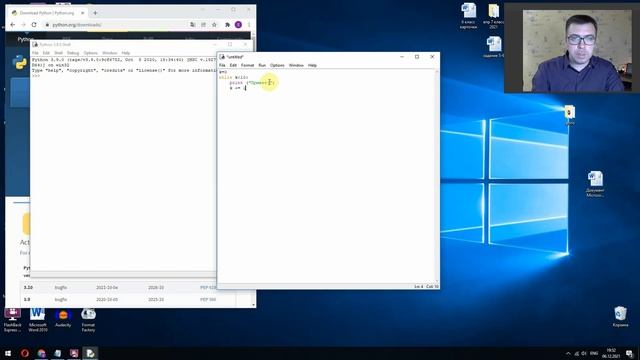Select the top-left Word file near webcam
The width and height of the screenshot is (640, 360).
468,16
